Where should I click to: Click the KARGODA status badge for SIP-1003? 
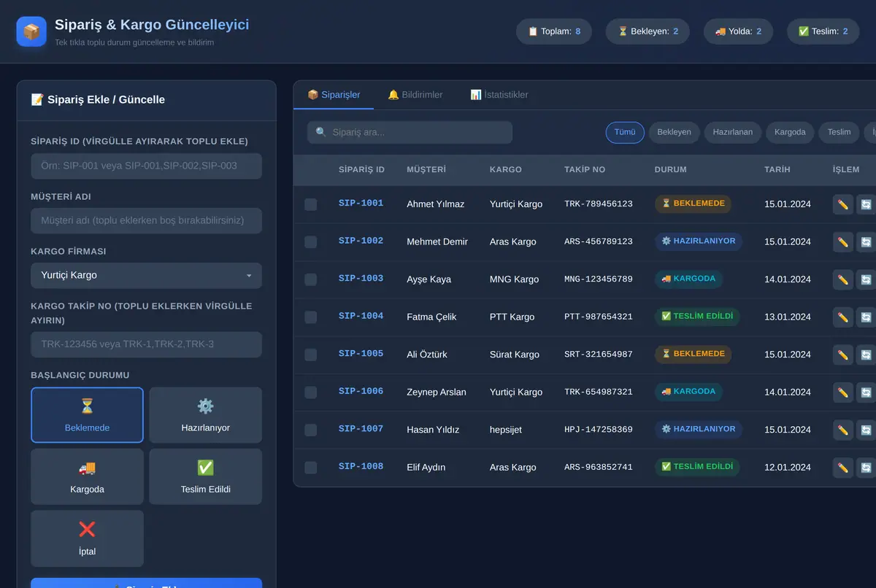tap(688, 279)
